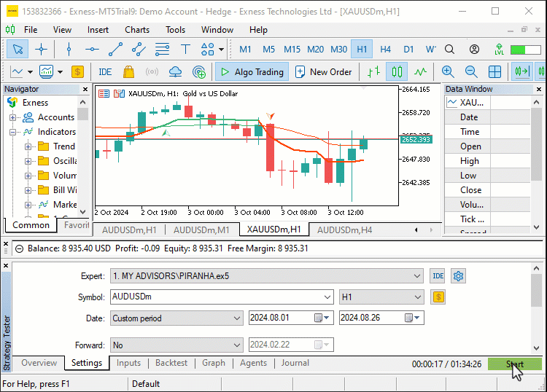Select the M30 timeframe
The image size is (547, 392).
pos(338,50)
